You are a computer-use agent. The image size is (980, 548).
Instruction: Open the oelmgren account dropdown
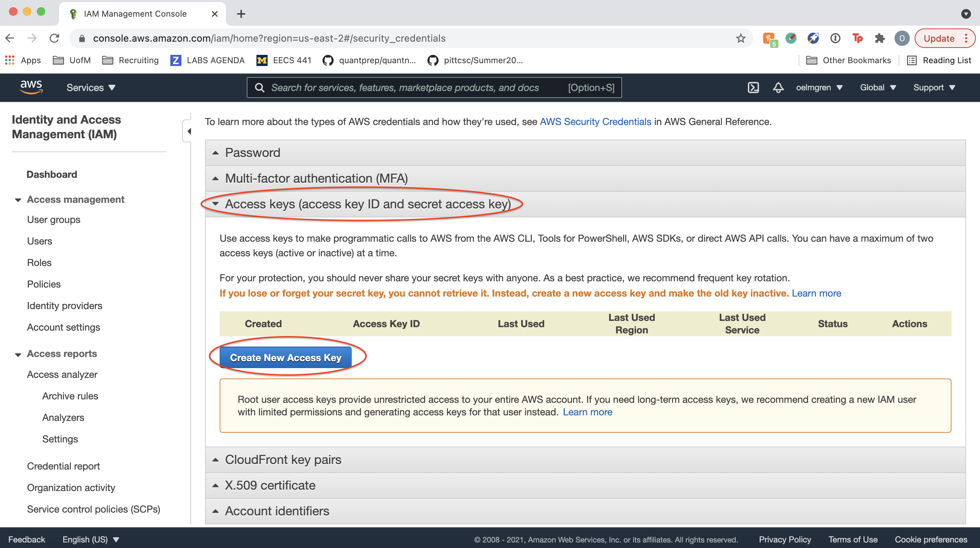[x=819, y=88]
